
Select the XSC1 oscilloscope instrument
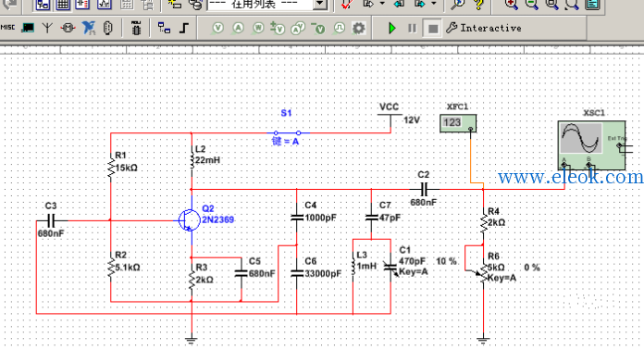[592, 145]
